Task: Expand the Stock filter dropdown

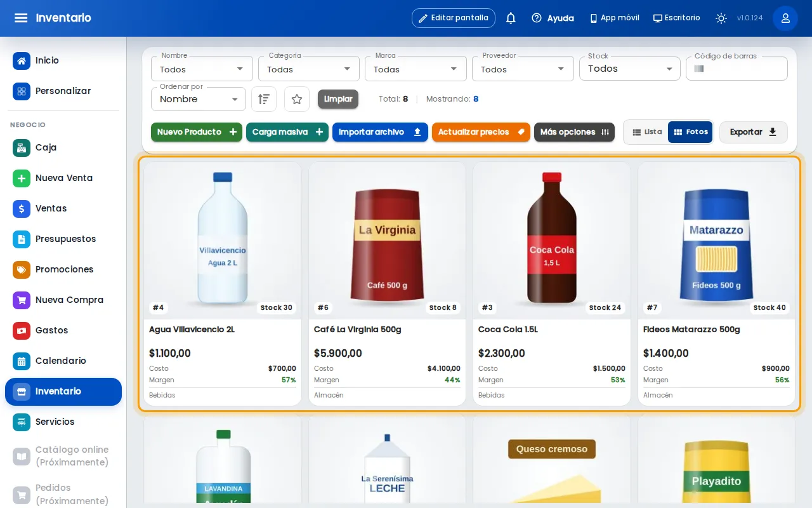Action: tap(630, 69)
